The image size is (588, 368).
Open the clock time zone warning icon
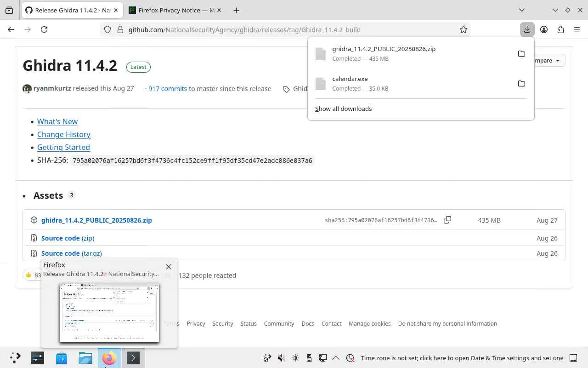[x=350, y=358]
